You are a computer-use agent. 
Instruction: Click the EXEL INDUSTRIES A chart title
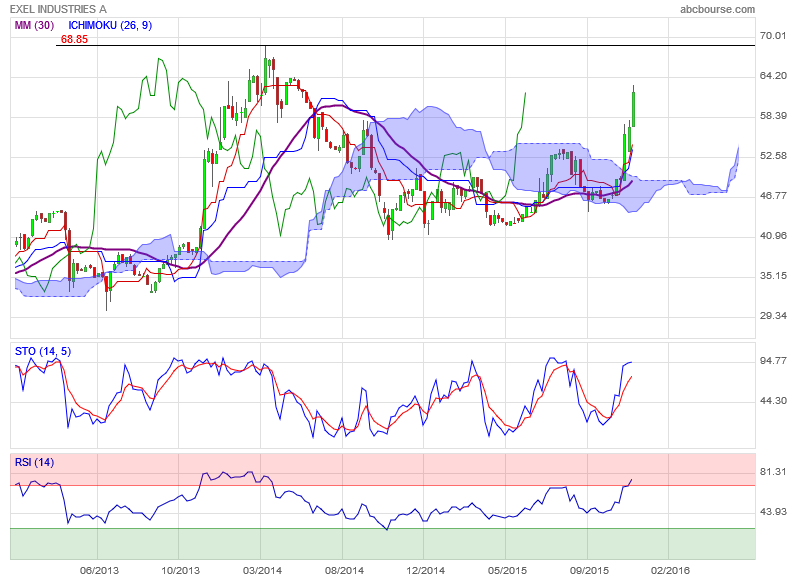58,9
